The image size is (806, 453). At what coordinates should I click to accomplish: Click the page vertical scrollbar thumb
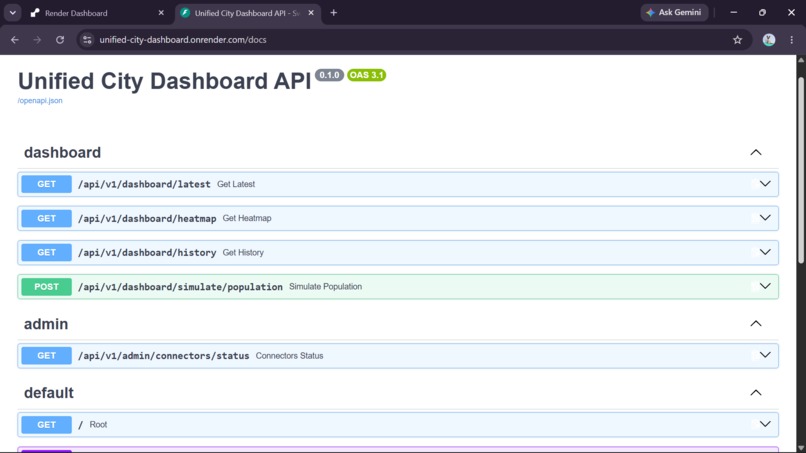pyautogui.click(x=801, y=170)
